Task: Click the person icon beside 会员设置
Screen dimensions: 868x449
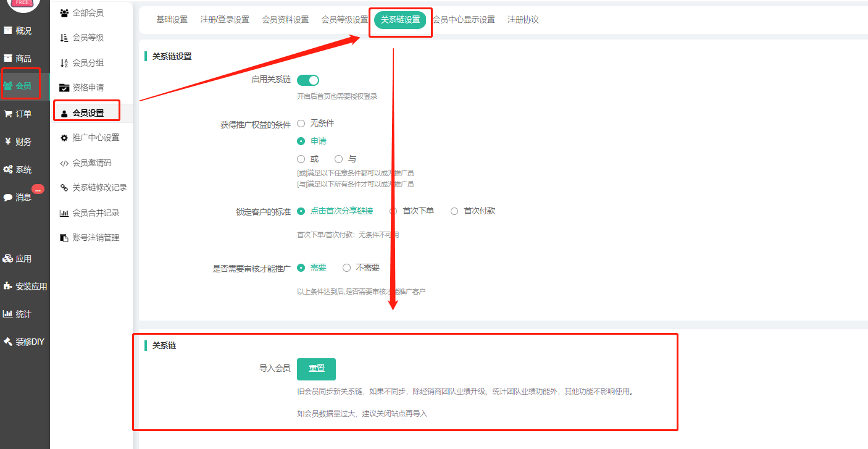Action: [x=64, y=113]
